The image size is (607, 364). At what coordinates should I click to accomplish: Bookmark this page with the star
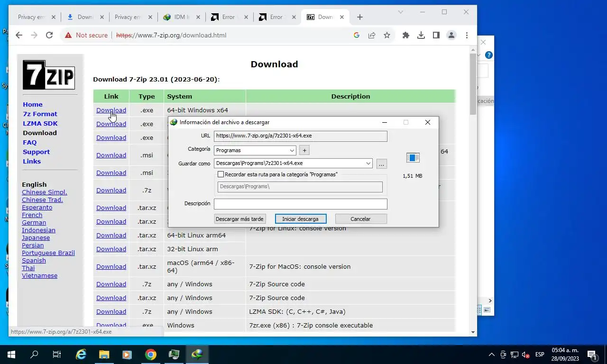pos(387,35)
